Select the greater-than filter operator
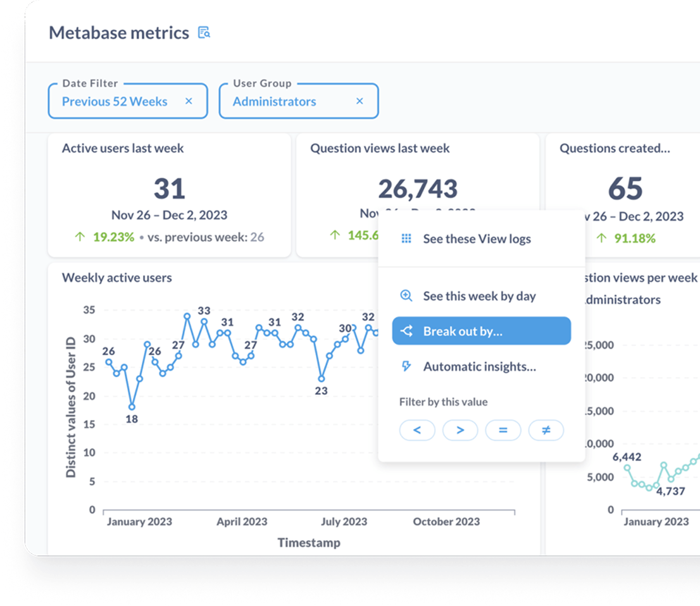The width and height of the screenshot is (700, 606). 460,430
